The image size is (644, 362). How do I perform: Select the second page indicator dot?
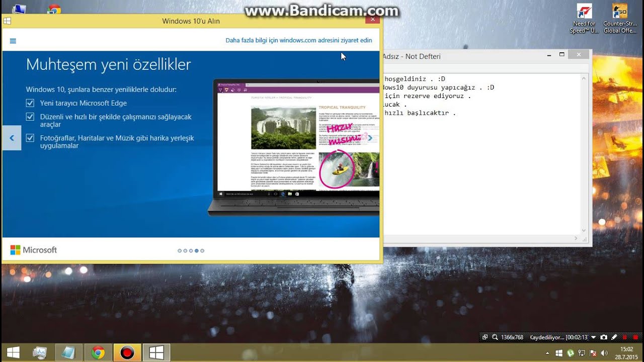[x=185, y=250]
